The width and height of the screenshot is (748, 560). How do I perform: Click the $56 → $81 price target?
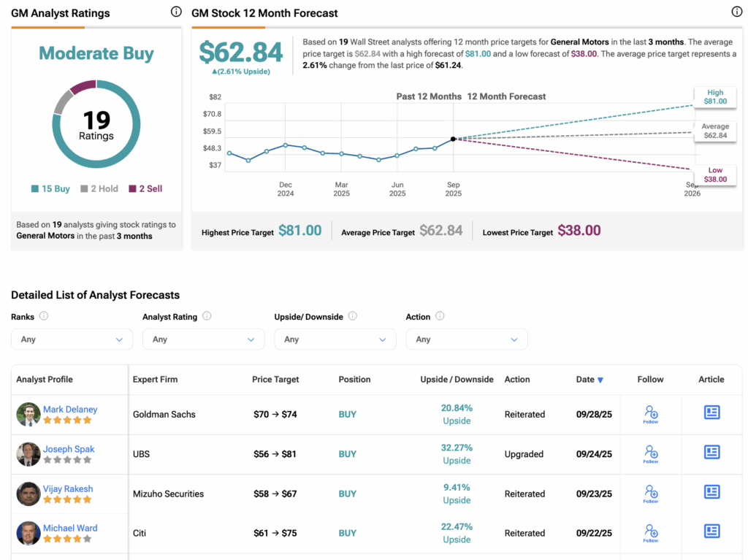pyautogui.click(x=275, y=453)
